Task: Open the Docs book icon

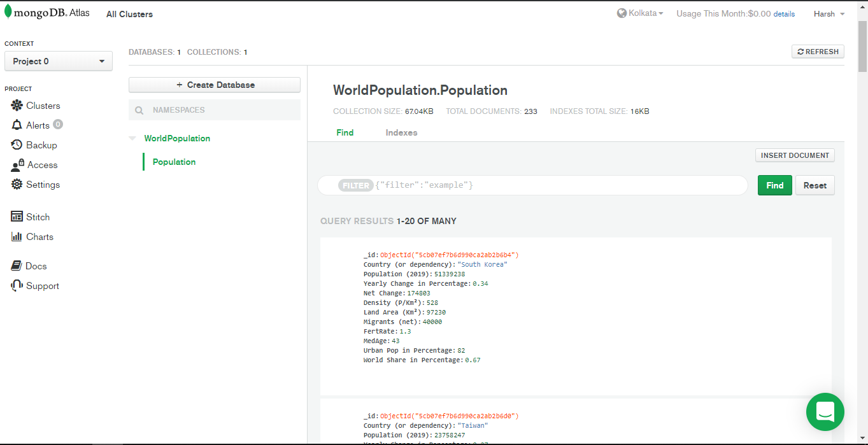Action: [x=17, y=266]
